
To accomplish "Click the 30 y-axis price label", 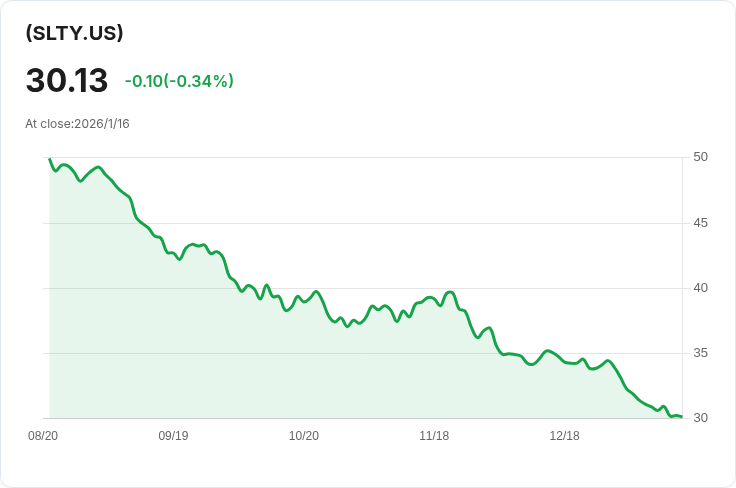I will (700, 418).
